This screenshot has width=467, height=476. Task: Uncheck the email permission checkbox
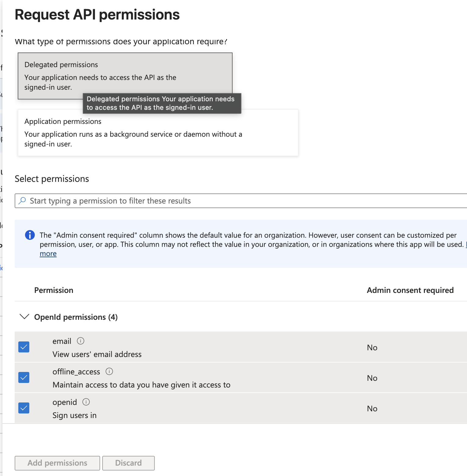[x=24, y=347]
